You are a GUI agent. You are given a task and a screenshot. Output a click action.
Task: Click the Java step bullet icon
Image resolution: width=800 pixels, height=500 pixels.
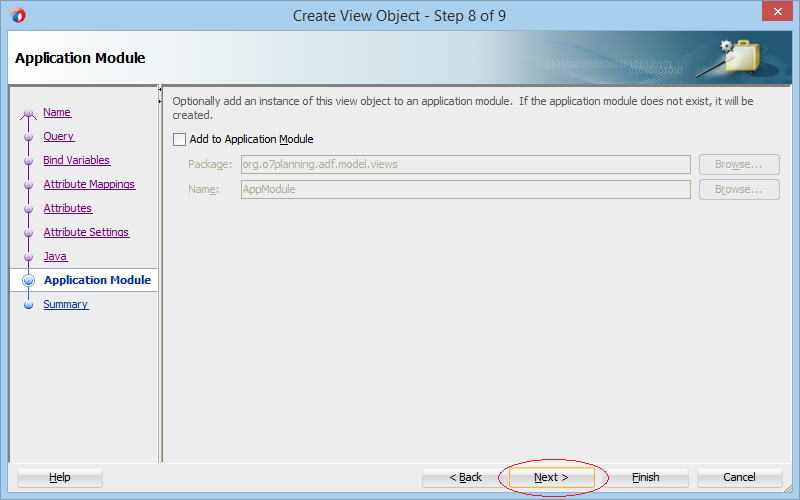[x=29, y=257]
